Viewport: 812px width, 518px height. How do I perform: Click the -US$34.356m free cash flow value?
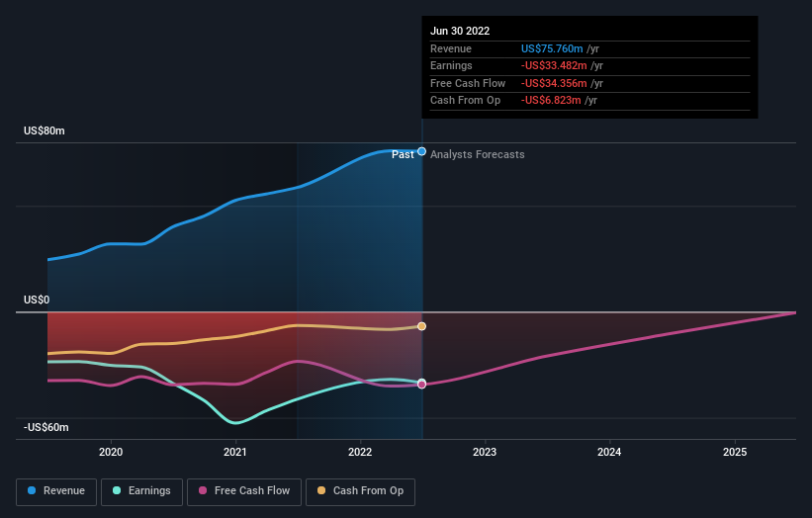click(x=554, y=83)
